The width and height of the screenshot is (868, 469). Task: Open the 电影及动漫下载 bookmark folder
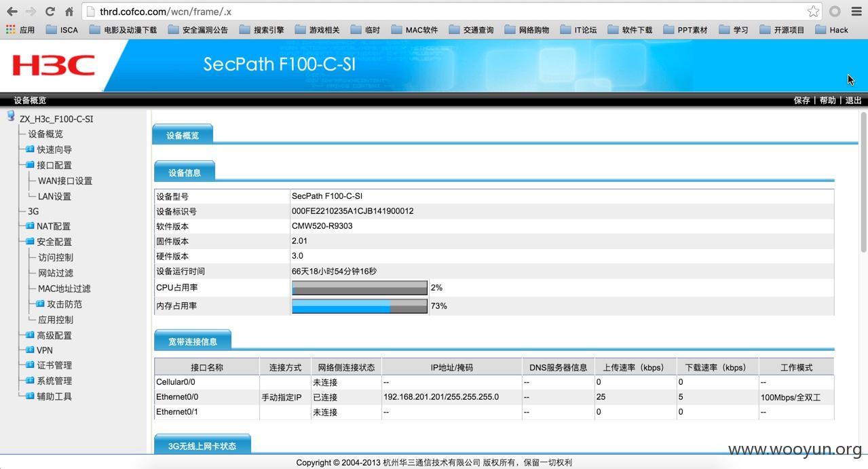123,30
